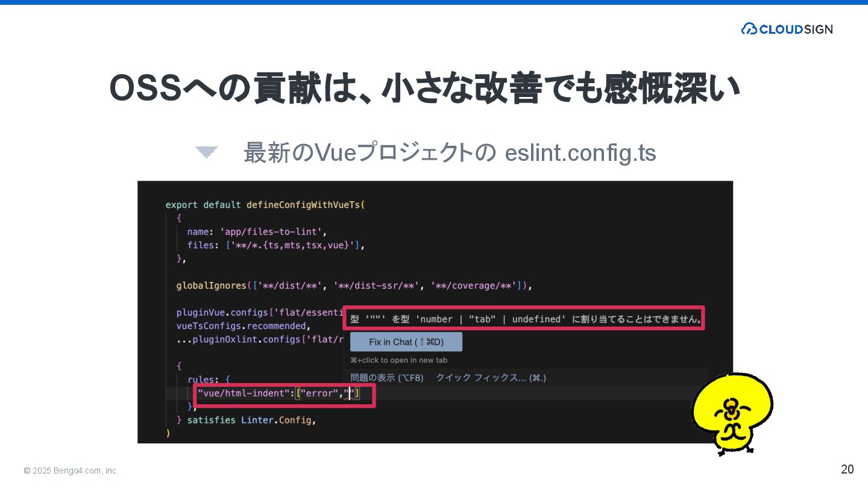Click the "vue/html-indent" rule key in code

pos(245,393)
